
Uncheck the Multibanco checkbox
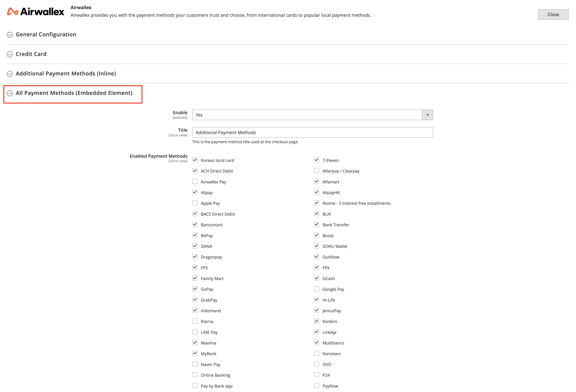pyautogui.click(x=317, y=343)
